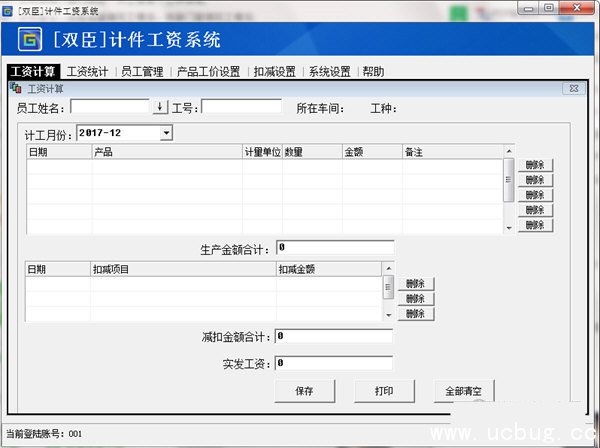
Task: Focus the 员工姓名 input field
Action: pos(110,106)
